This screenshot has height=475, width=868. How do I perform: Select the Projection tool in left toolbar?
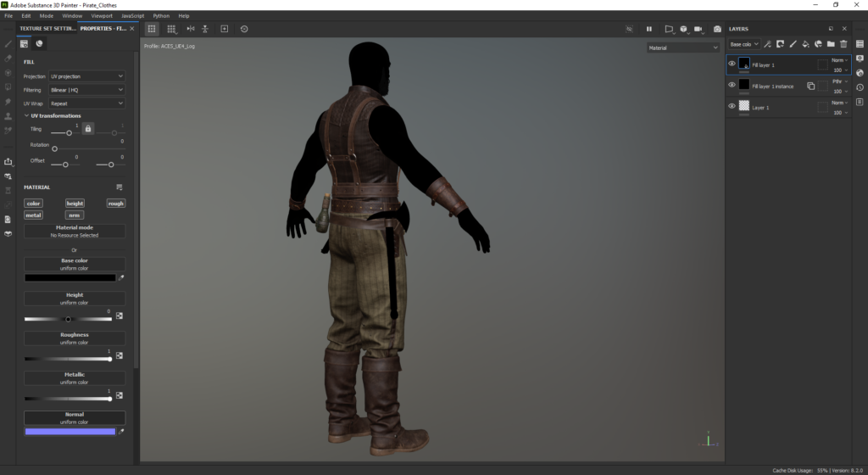[x=8, y=73]
